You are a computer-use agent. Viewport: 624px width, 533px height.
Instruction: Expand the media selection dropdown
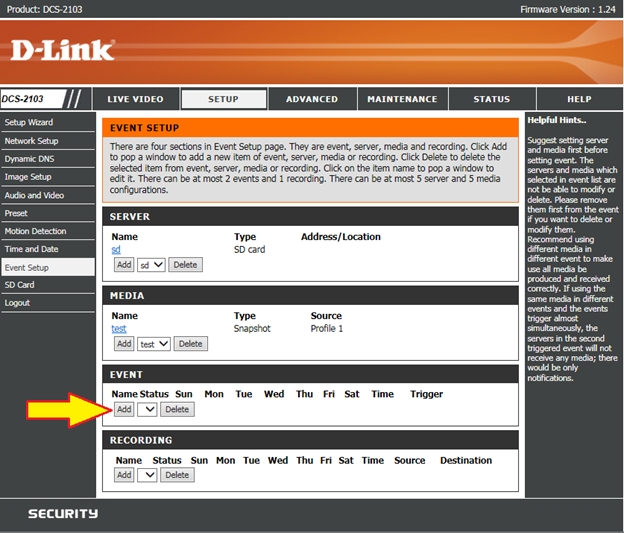(154, 343)
